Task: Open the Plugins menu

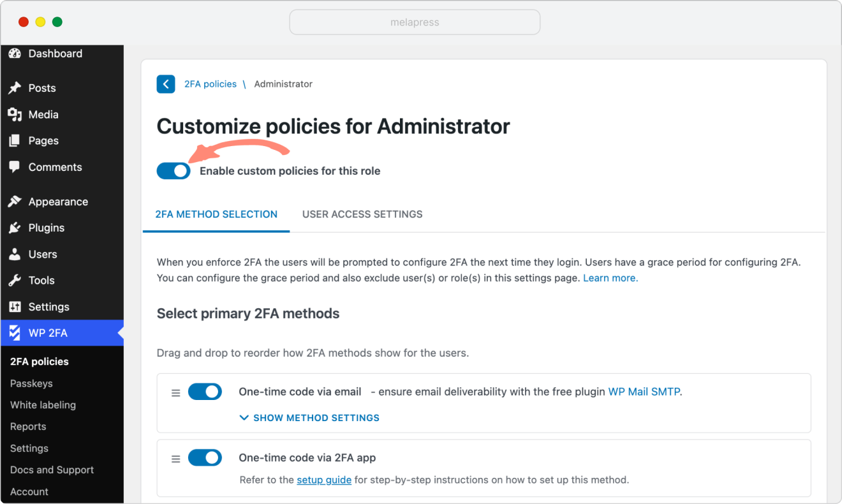Action: pos(47,228)
